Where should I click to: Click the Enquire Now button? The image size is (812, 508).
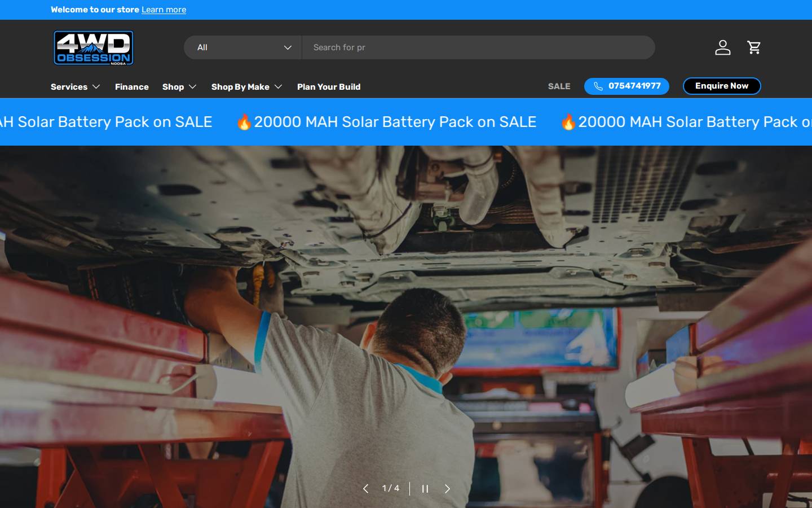click(722, 86)
